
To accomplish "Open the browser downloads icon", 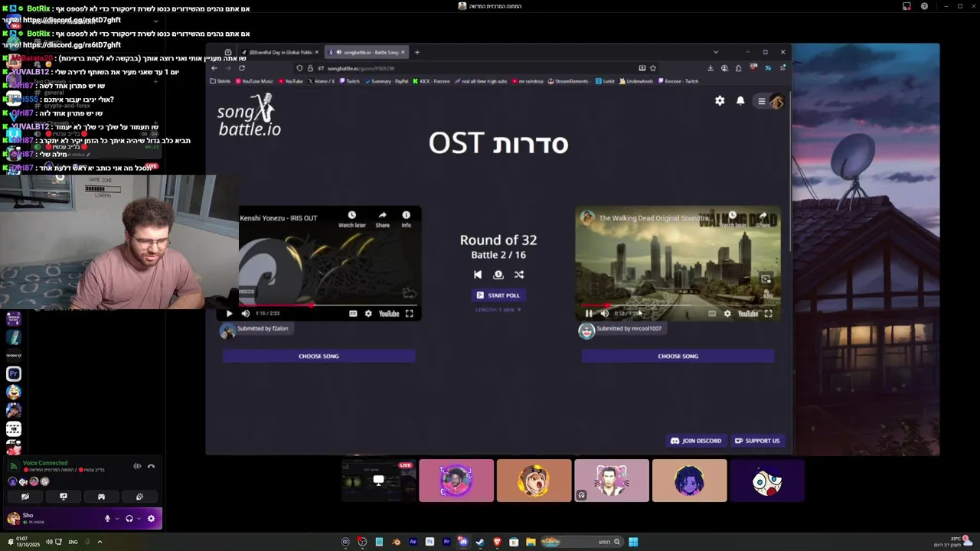I will click(x=710, y=68).
